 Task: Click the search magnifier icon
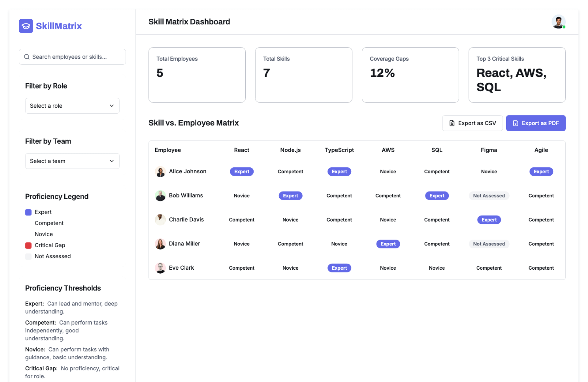pos(27,57)
